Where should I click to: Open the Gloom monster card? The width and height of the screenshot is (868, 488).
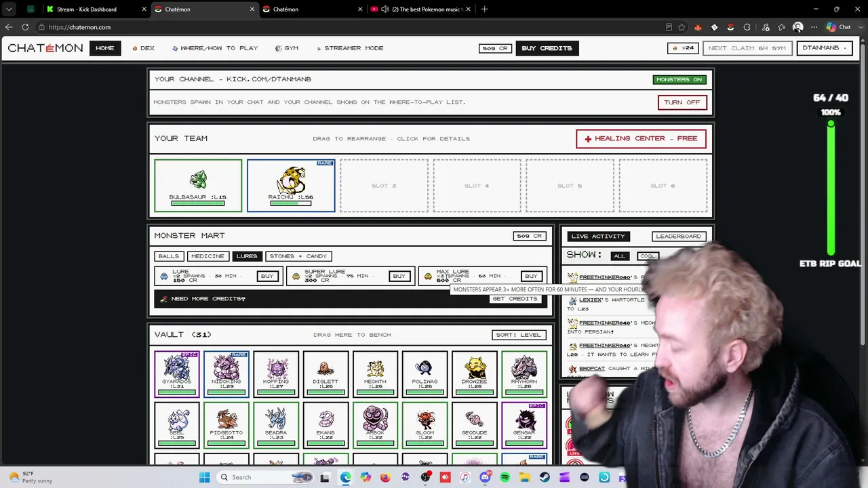click(x=425, y=425)
